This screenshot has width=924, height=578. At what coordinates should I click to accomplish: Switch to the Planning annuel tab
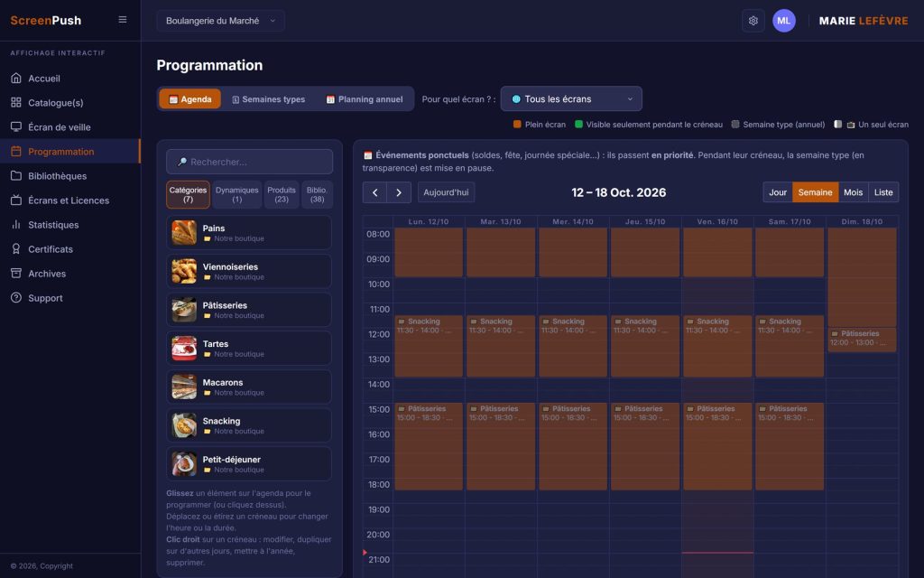click(365, 99)
